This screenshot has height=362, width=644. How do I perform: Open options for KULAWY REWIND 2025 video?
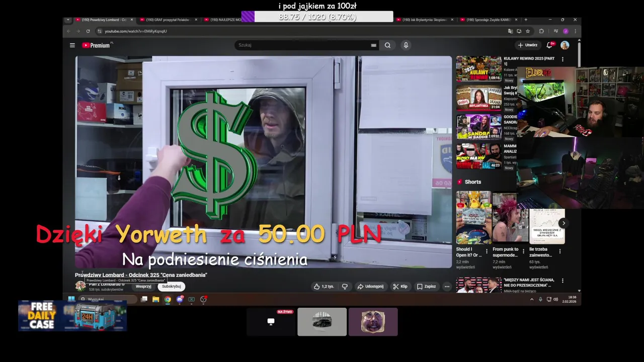562,59
